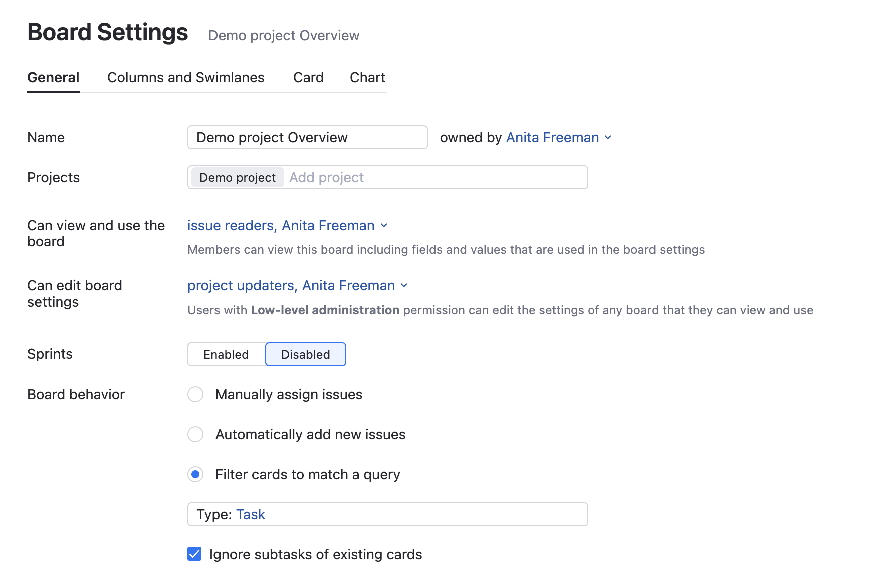Go to the Card tab
Screen dimensions: 870x588
tap(308, 78)
